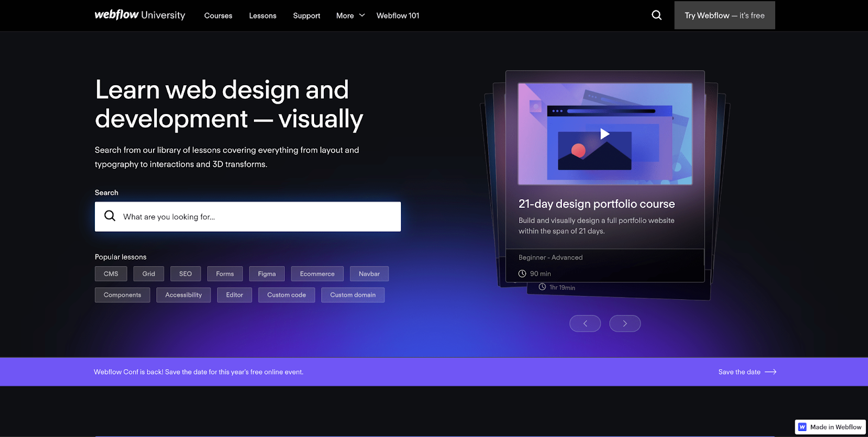The width and height of the screenshot is (868, 437).
Task: Focus the 'What are you looking for' search field
Action: coord(248,217)
